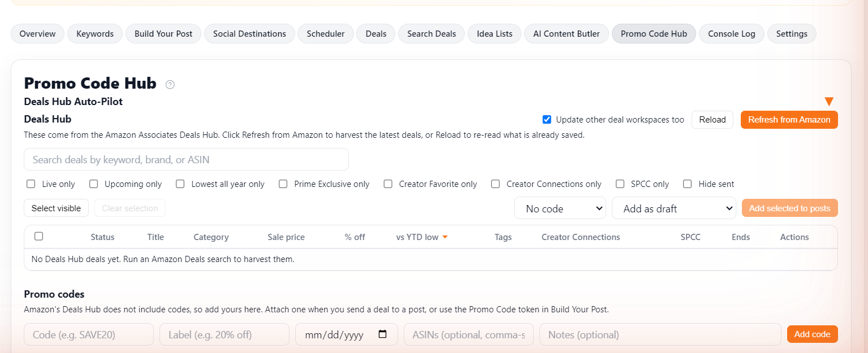Open the Search Deals tab
Viewport: 868px width, 353px height.
pyautogui.click(x=431, y=34)
